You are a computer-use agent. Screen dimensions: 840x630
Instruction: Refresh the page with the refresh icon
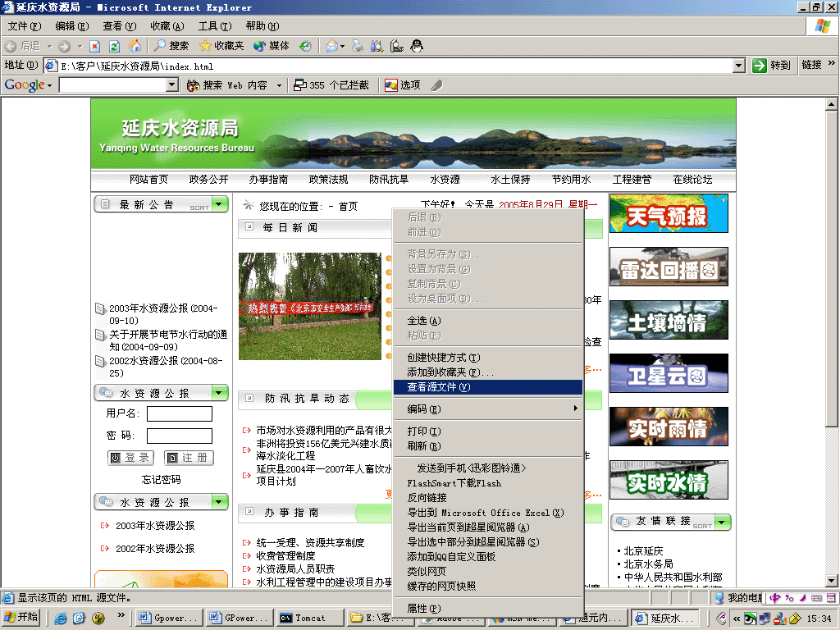pos(113,46)
